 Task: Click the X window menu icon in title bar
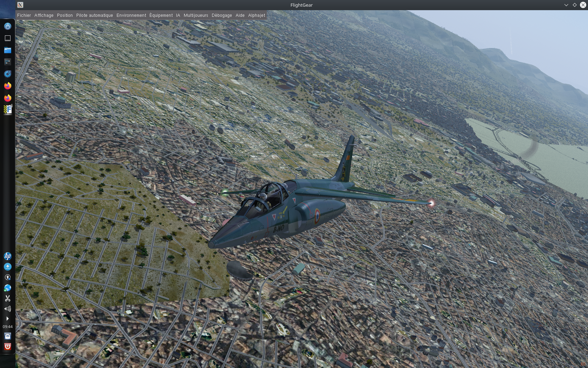[20, 5]
